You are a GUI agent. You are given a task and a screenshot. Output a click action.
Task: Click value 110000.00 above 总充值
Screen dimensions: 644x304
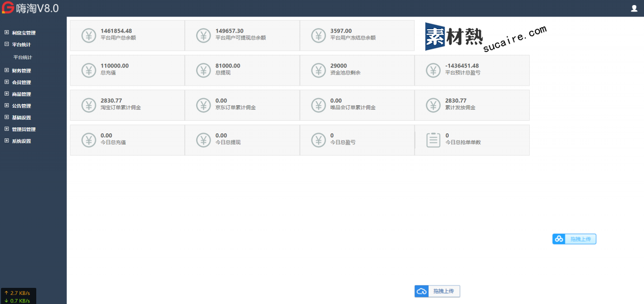tap(115, 66)
